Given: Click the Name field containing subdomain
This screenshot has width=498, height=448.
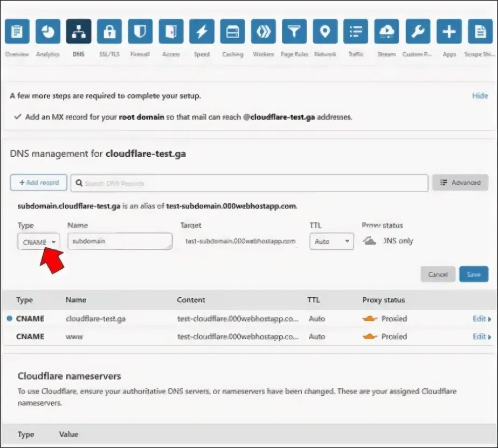Looking at the screenshot, I should (120, 241).
